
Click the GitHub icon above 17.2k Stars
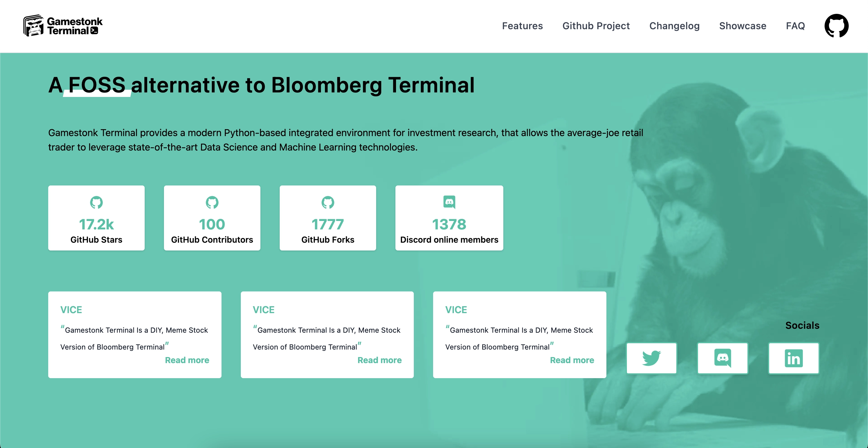tap(96, 202)
